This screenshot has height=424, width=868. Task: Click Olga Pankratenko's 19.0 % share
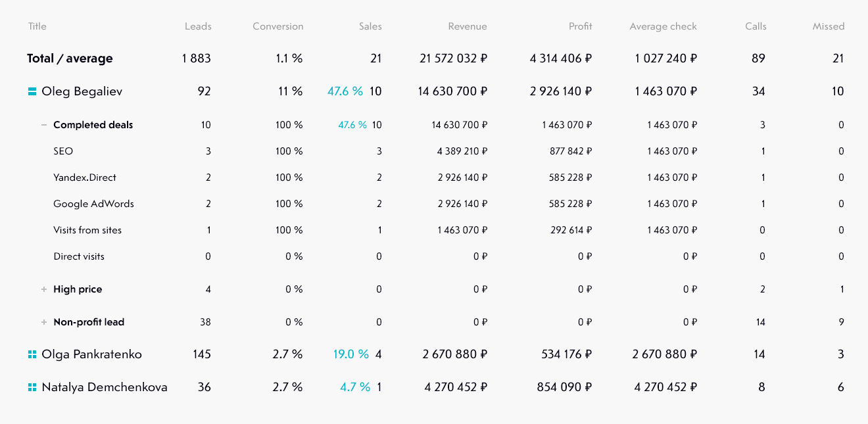point(350,354)
